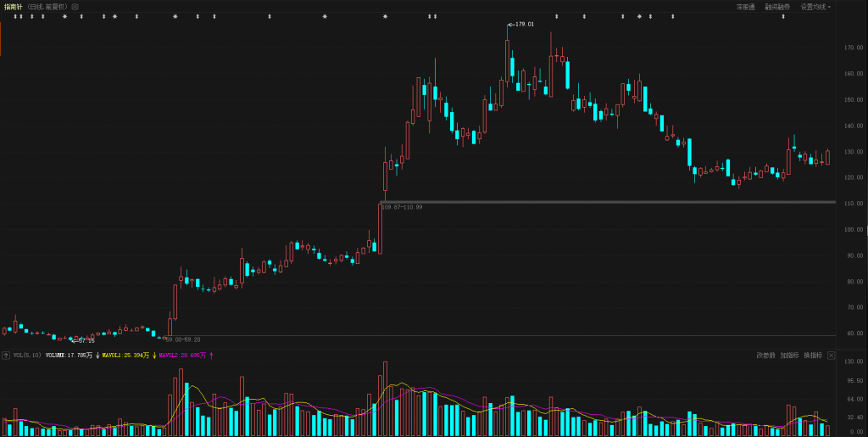Open chart settings gear next to 前复权
868x437 pixels.
[75, 7]
